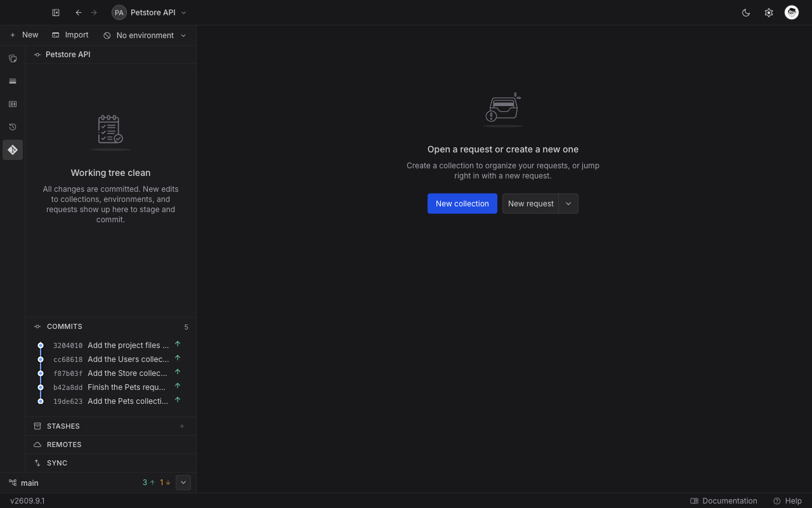Click the New request button
Viewport: 812px width, 508px height.
531,204
